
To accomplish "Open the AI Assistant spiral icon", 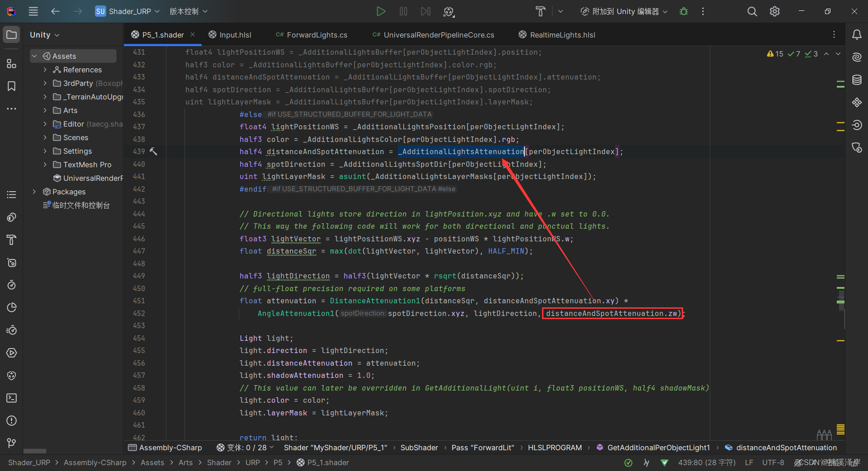I will click(857, 57).
